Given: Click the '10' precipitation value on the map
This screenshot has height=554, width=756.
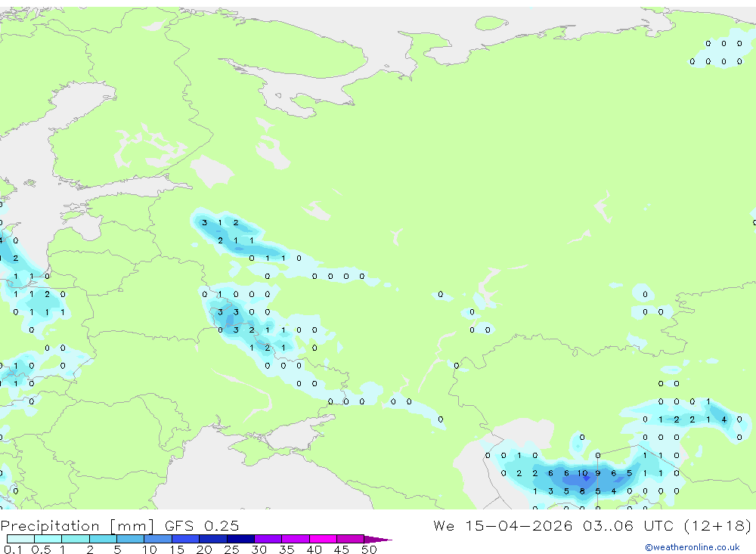Looking at the screenshot, I should pyautogui.click(x=582, y=473).
